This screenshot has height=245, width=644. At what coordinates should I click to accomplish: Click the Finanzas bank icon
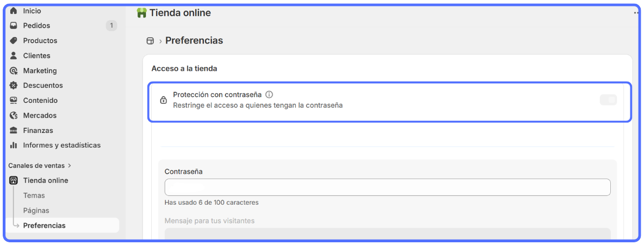(x=14, y=131)
